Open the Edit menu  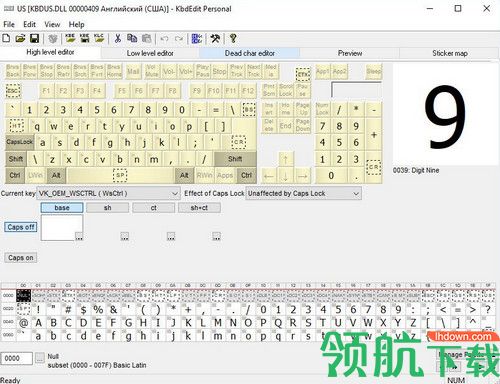click(x=29, y=24)
